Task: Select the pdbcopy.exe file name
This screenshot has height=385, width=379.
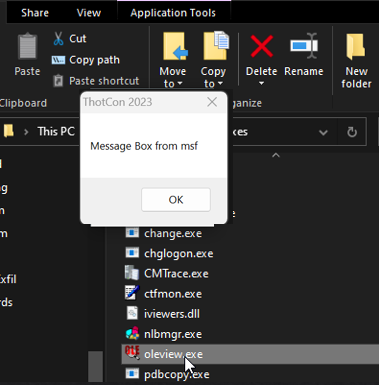Action: [x=177, y=375]
